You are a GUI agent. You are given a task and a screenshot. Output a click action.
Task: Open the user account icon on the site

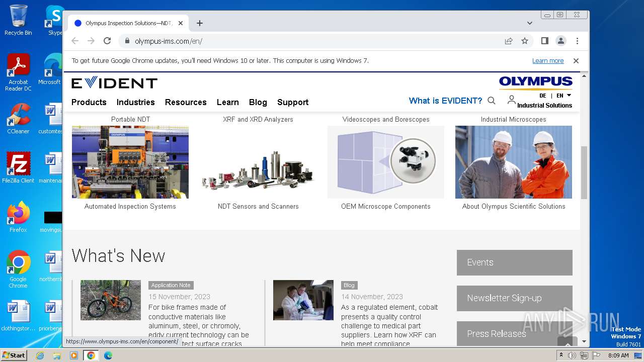(511, 100)
